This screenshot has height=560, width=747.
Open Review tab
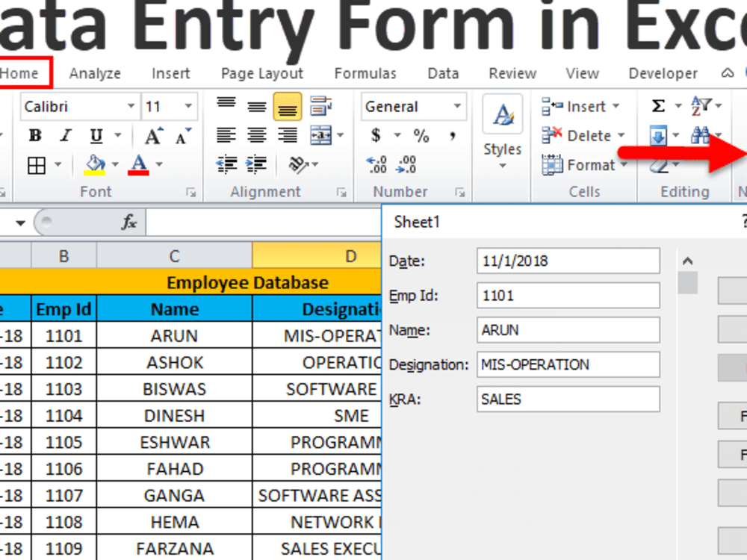pos(512,73)
